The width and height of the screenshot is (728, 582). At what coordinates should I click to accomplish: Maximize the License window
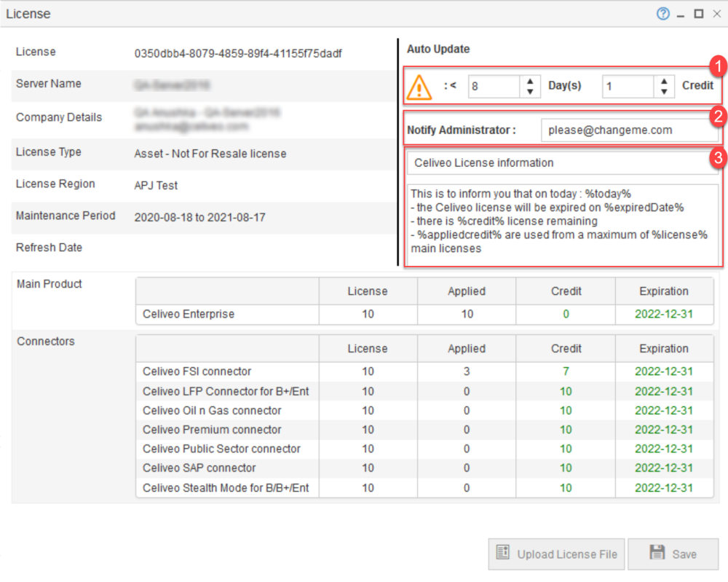[x=699, y=14]
